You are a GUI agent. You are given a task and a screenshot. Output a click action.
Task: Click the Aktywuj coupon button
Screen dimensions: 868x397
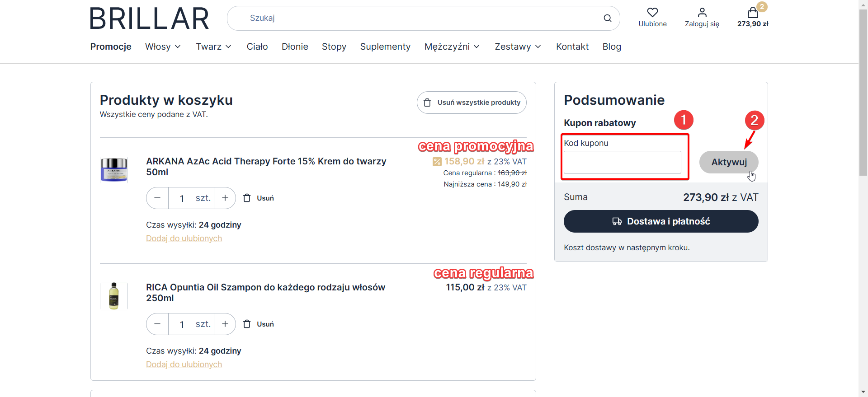pos(729,162)
